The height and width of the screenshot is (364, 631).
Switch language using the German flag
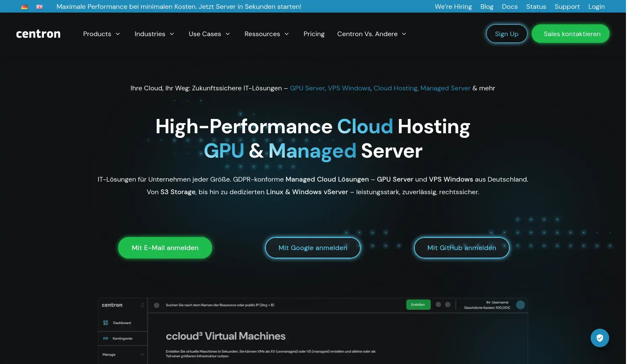24,7
